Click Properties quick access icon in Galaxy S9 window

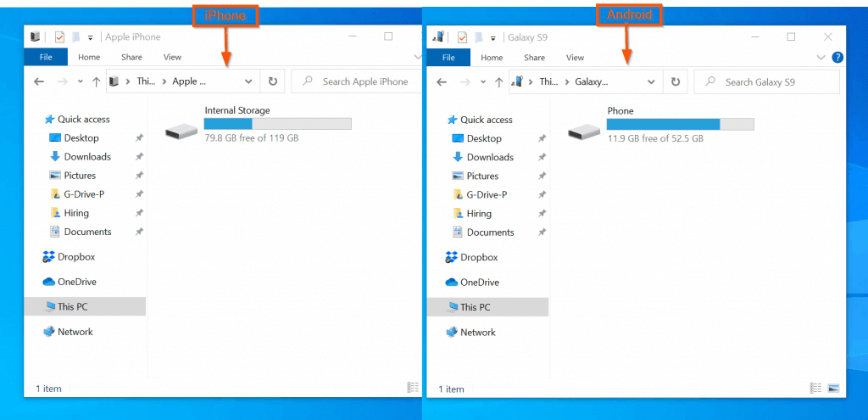[462, 37]
